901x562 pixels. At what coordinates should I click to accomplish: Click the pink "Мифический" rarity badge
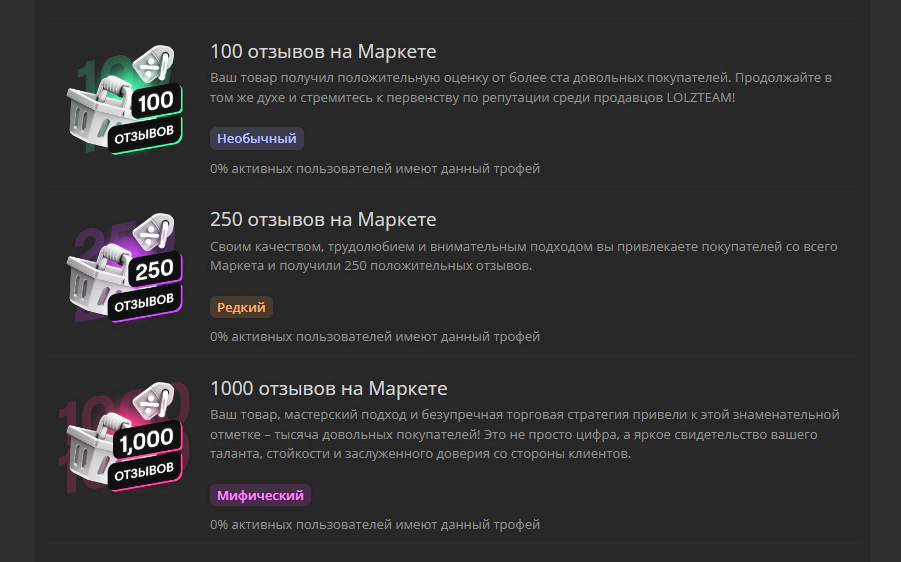click(261, 495)
